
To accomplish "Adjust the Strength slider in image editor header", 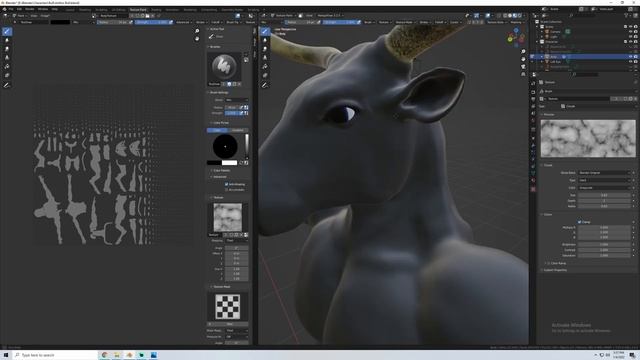I will (x=151, y=22).
